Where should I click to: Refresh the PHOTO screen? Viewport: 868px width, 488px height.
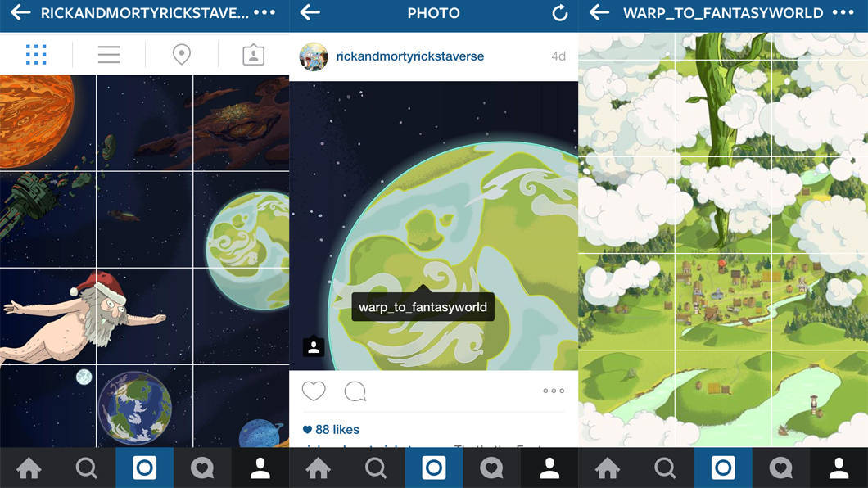tap(559, 13)
